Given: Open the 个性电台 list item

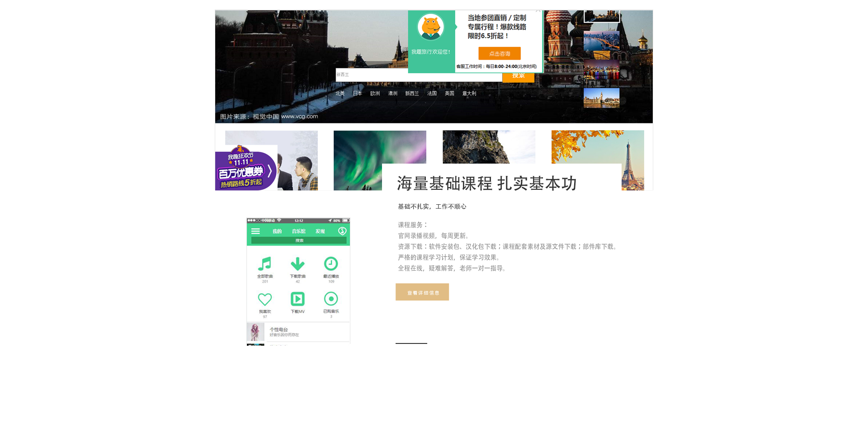Looking at the screenshot, I should pos(298,332).
